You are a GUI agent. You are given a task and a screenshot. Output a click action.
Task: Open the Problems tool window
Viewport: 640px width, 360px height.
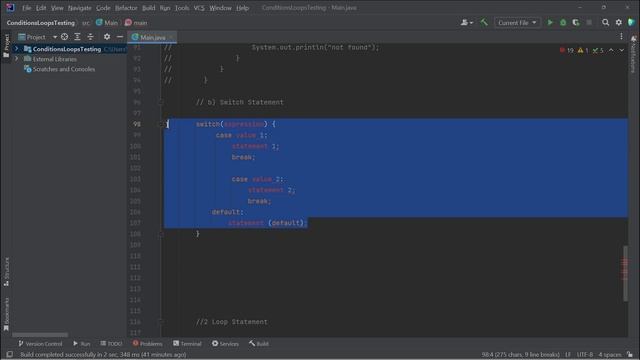(147, 344)
